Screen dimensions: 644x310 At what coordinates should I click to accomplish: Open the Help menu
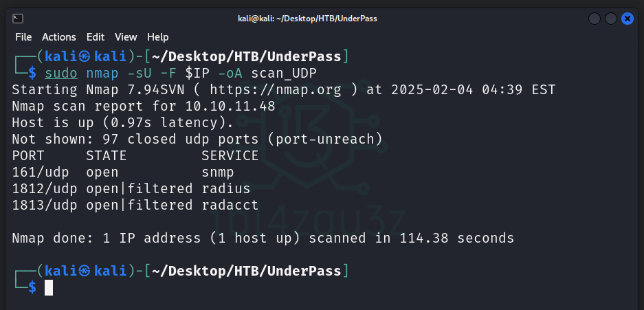tap(157, 37)
